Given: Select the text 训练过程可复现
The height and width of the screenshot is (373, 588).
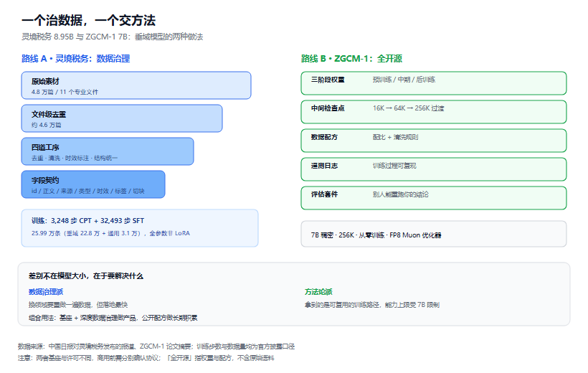Looking at the screenshot, I should (x=394, y=166).
